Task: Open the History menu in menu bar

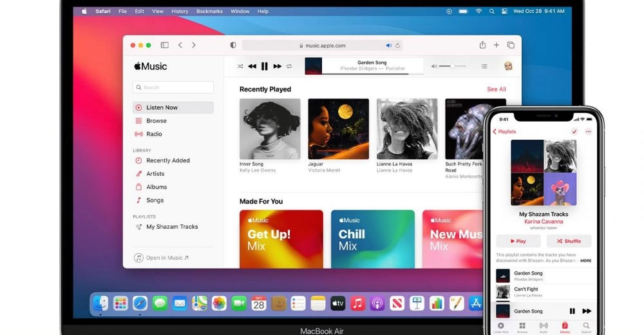Action: 180,11
